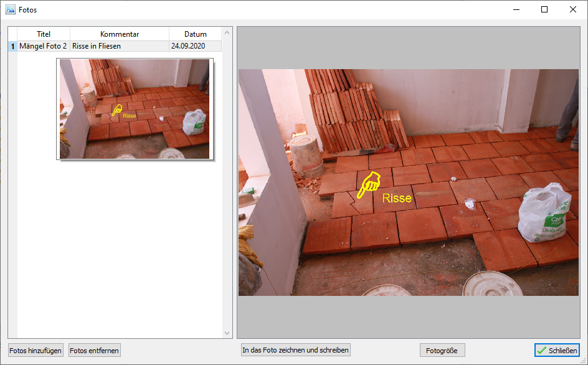Click the Kommentar column header
The height and width of the screenshot is (365, 588).
[120, 34]
